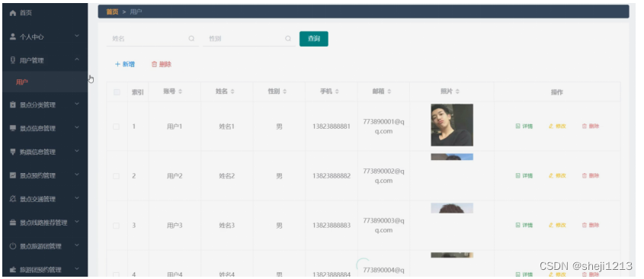Click the 用户管理 sidebar icon
Viewport: 644px width, 279px height.
pyautogui.click(x=13, y=60)
